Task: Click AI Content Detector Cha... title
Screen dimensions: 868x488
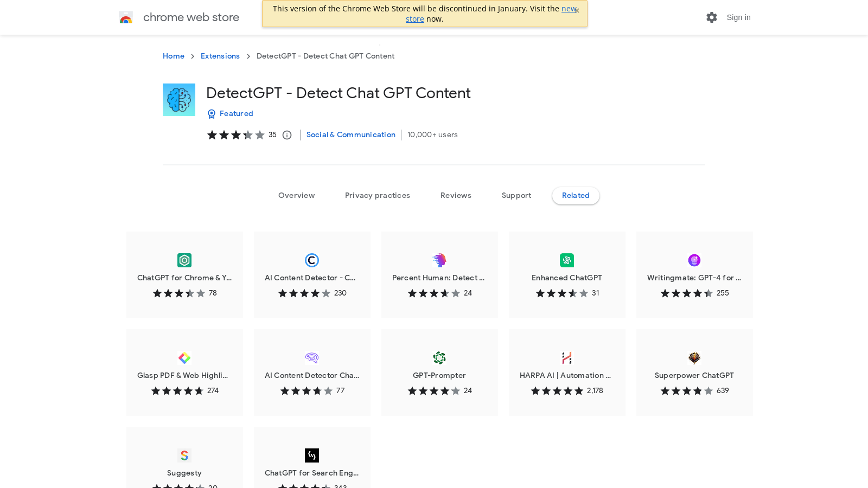Action: 312,375
